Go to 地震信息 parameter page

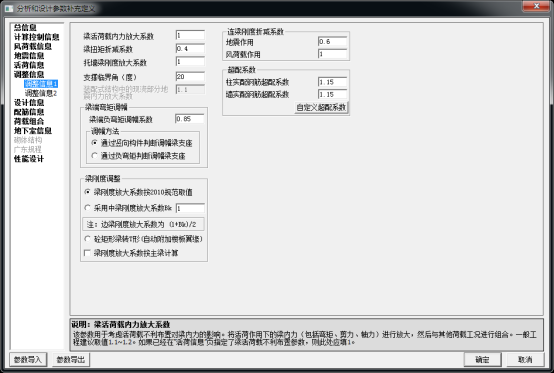(29, 56)
